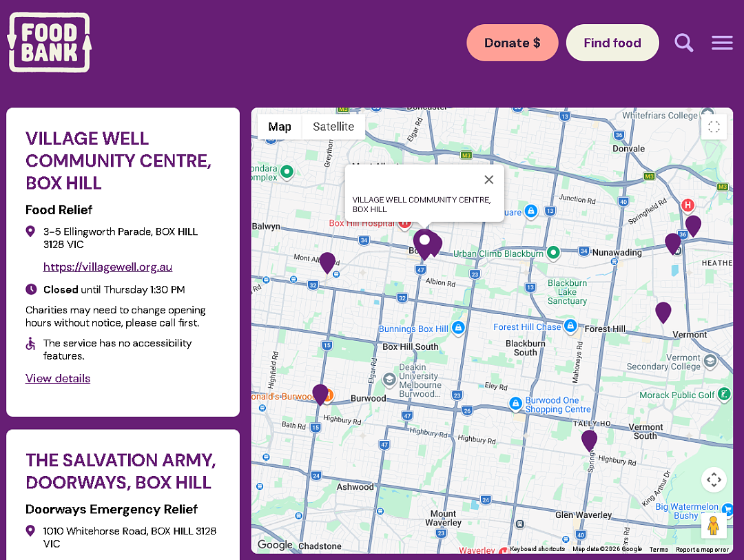
Task: Click the 1010 Whitehorse Road address text
Action: coord(130,537)
